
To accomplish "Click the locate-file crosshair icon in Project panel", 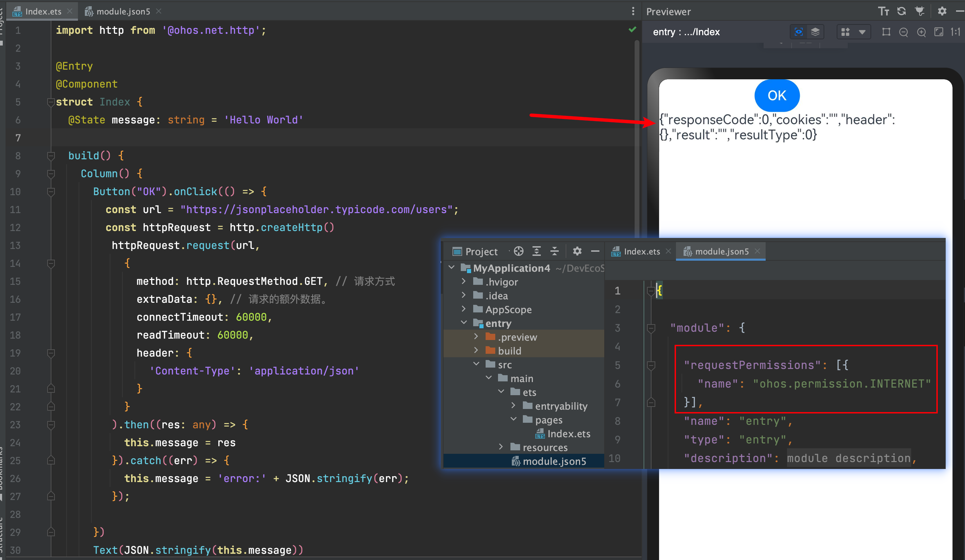I will tap(518, 251).
